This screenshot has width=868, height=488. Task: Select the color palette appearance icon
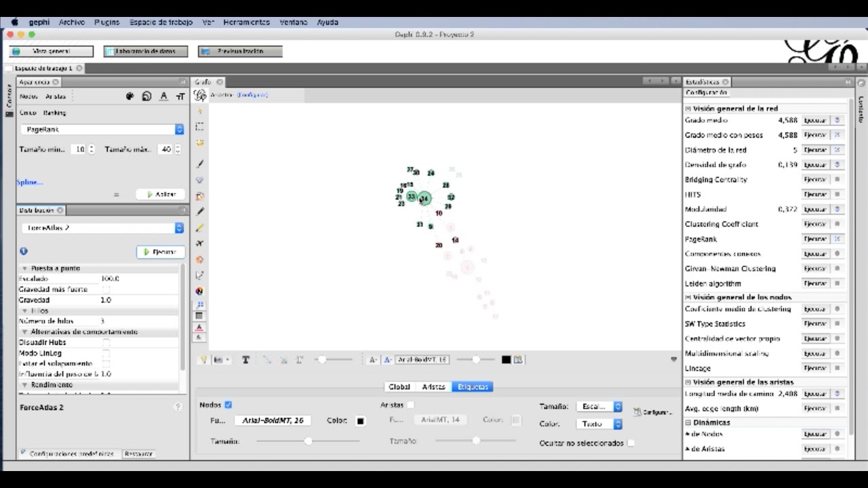coord(130,97)
